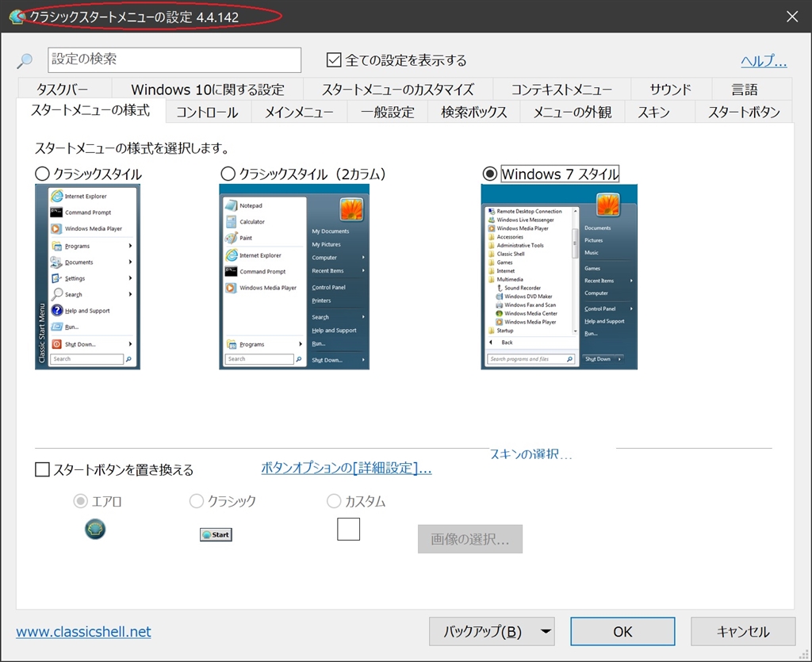Choose the カスタム button style radio

coord(334,501)
